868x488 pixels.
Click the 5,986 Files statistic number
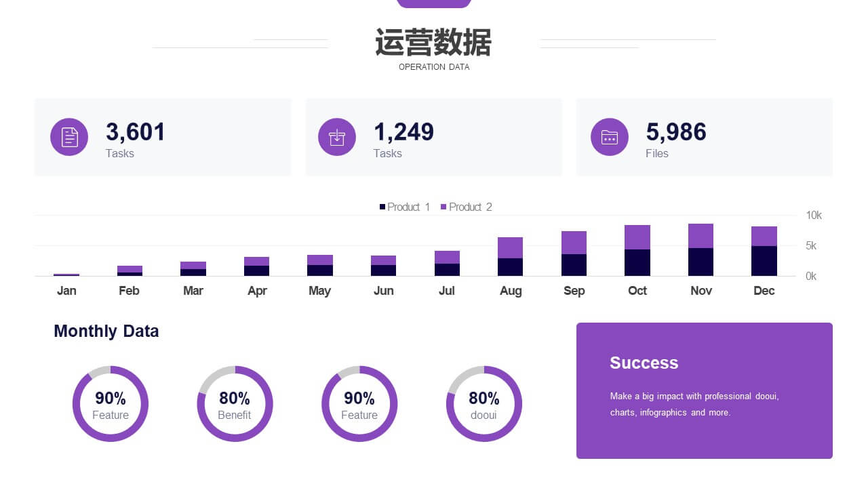[676, 131]
